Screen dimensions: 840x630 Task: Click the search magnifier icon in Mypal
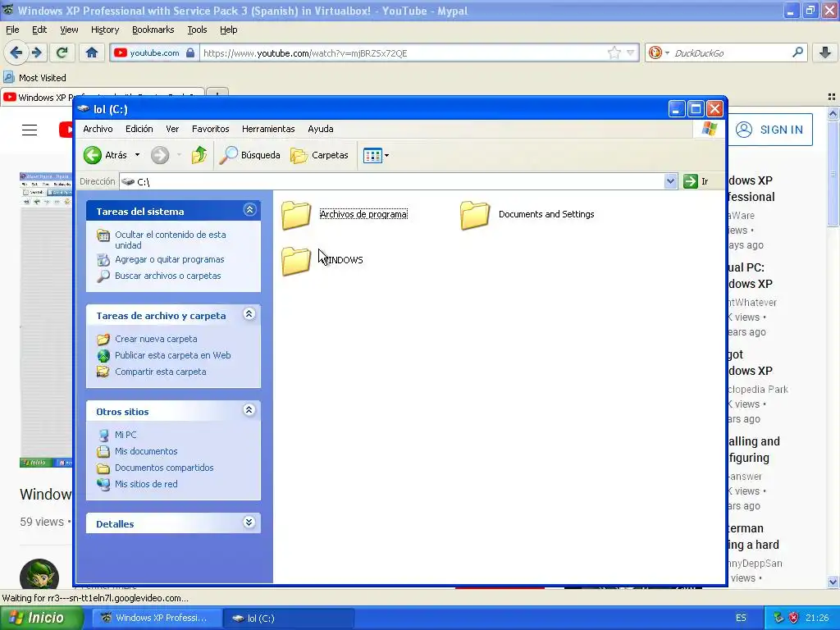pos(797,52)
